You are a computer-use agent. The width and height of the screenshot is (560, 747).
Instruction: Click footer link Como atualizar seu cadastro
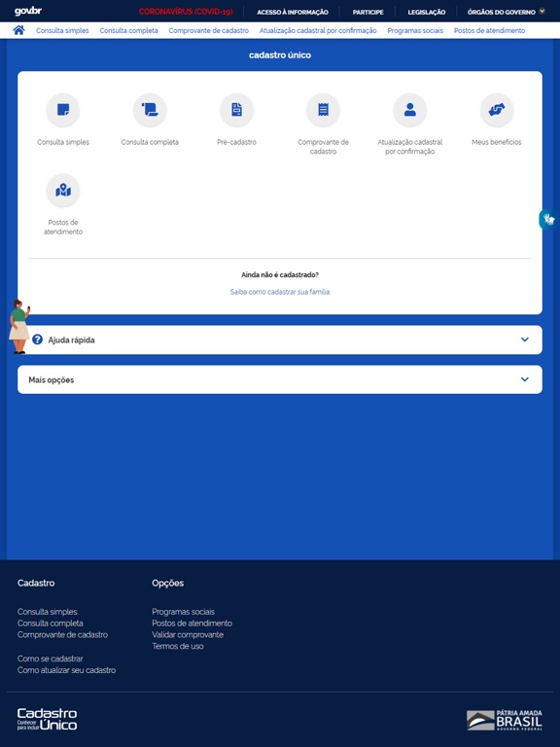(66, 670)
